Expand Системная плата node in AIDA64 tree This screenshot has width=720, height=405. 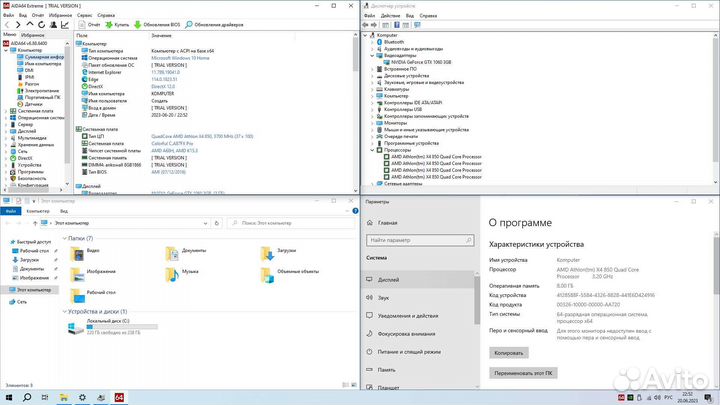(6, 111)
